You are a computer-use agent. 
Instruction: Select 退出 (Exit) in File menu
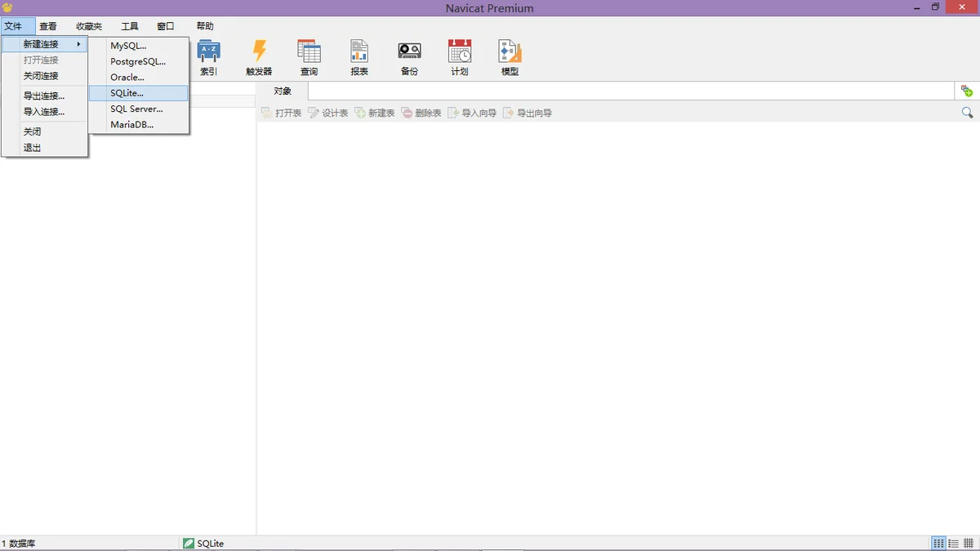(45, 148)
